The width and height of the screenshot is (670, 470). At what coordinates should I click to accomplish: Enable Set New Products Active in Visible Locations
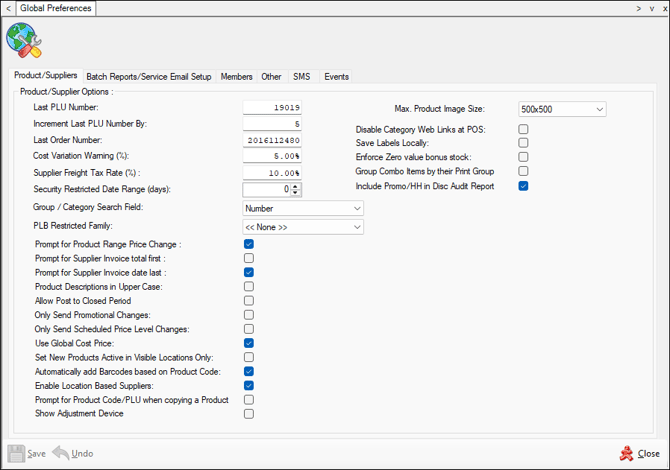pos(249,357)
